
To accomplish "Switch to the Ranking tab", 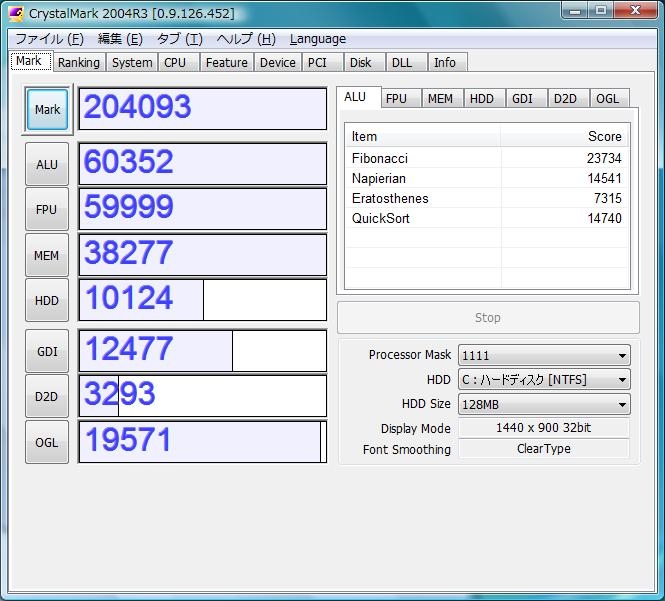I will click(x=78, y=62).
